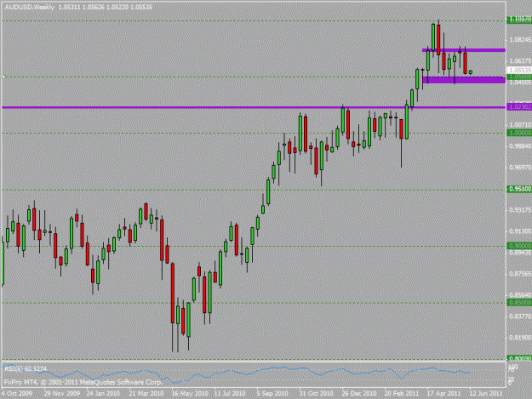Click the 0.96970 price axis label
This screenshot has height=399, width=532.
pyautogui.click(x=520, y=168)
